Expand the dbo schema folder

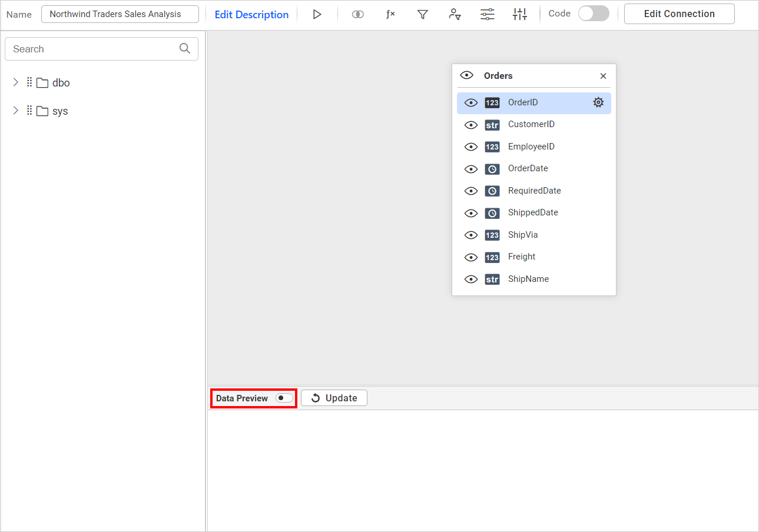pos(16,82)
